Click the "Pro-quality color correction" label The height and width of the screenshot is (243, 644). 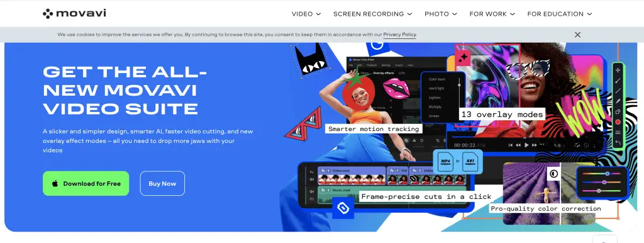[x=545, y=209]
